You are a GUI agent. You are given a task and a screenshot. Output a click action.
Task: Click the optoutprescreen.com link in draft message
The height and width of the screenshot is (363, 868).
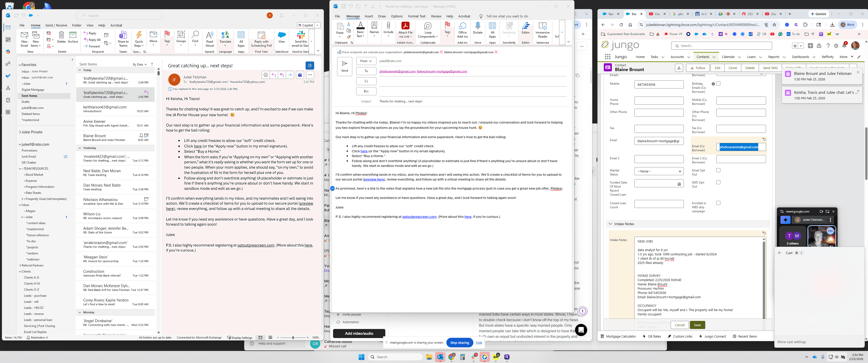419,217
